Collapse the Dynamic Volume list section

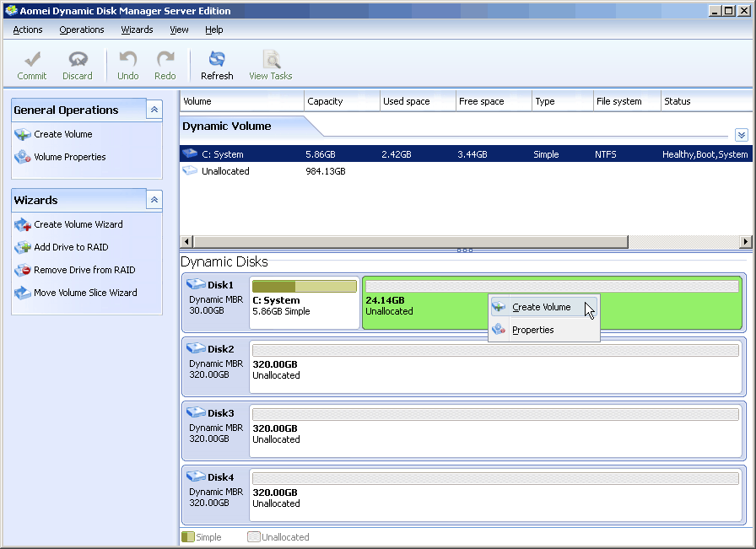pyautogui.click(x=741, y=135)
